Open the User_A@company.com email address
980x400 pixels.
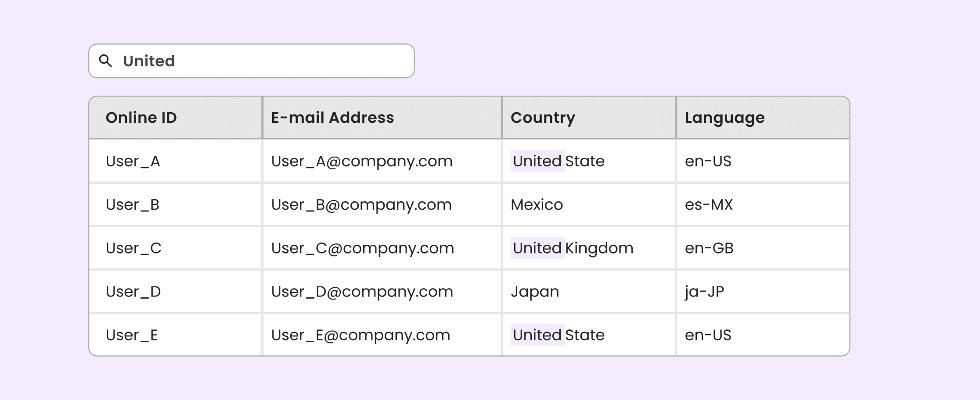coord(362,161)
